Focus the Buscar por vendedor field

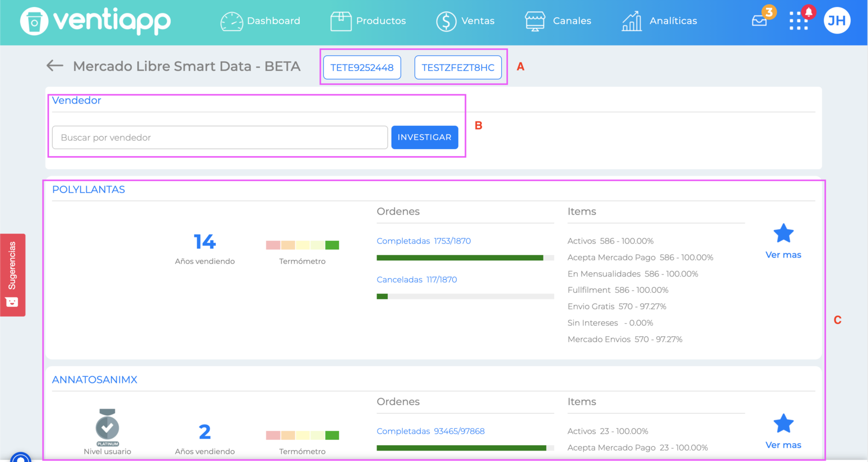click(220, 137)
